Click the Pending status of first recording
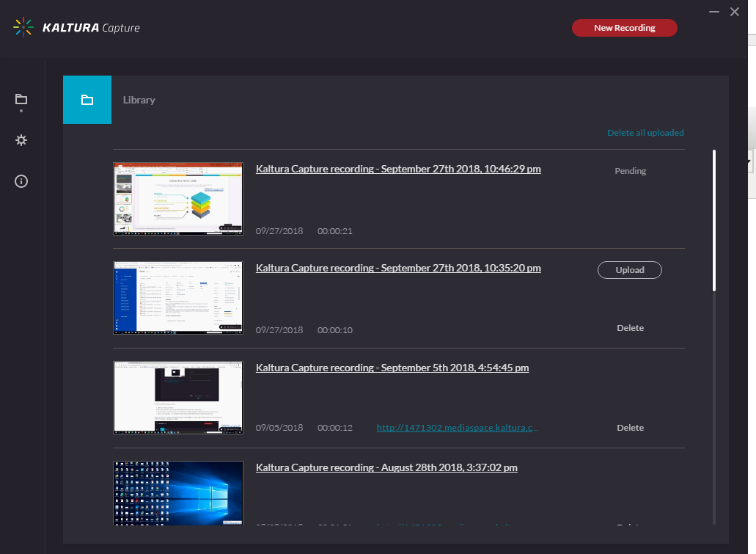756x554 pixels. pos(630,171)
